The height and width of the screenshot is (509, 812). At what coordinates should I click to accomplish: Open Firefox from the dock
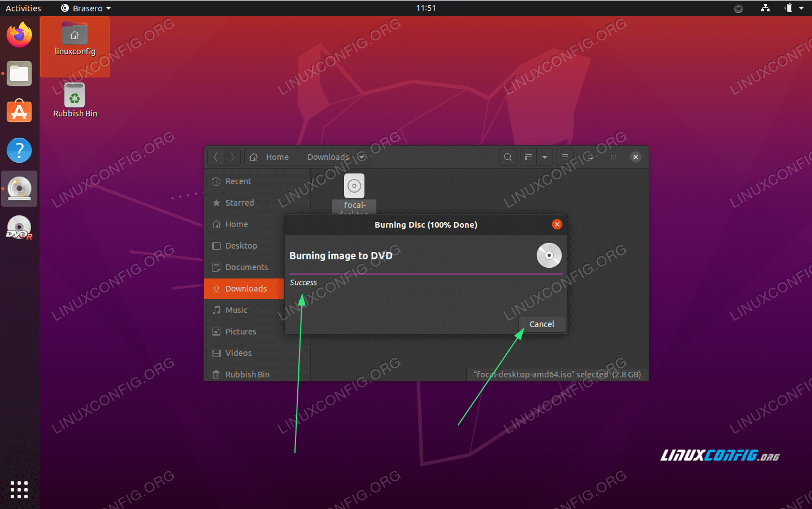coord(19,35)
